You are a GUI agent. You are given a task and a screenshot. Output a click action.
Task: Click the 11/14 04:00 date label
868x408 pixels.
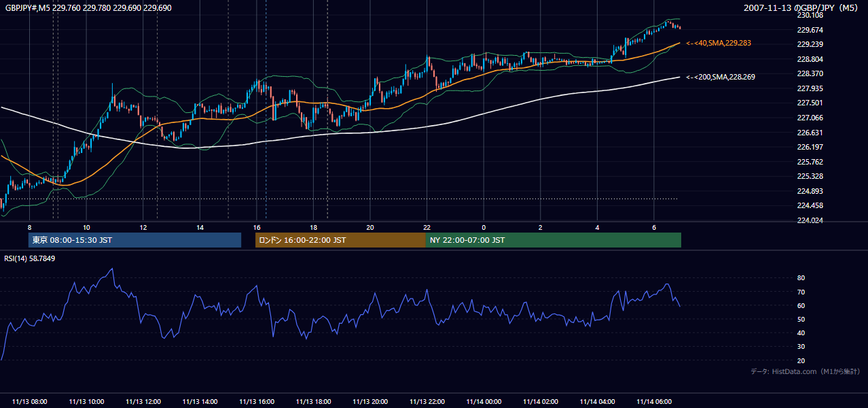(x=597, y=402)
